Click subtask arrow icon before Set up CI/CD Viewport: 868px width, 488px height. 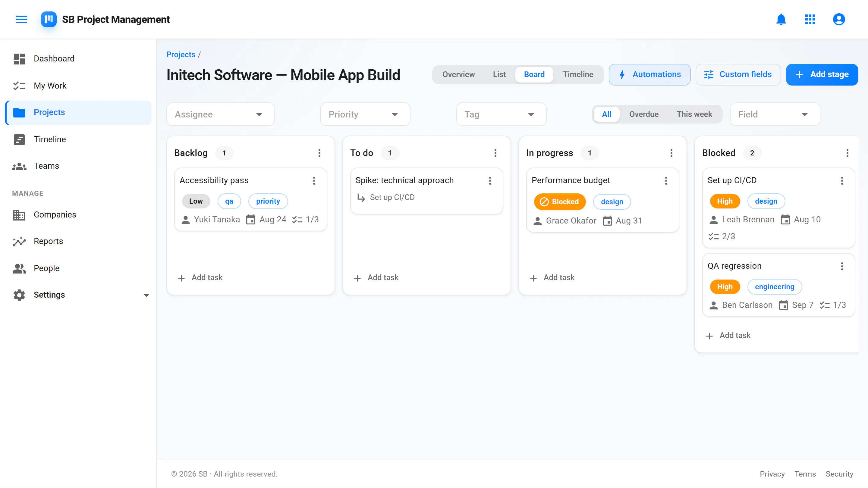(361, 198)
